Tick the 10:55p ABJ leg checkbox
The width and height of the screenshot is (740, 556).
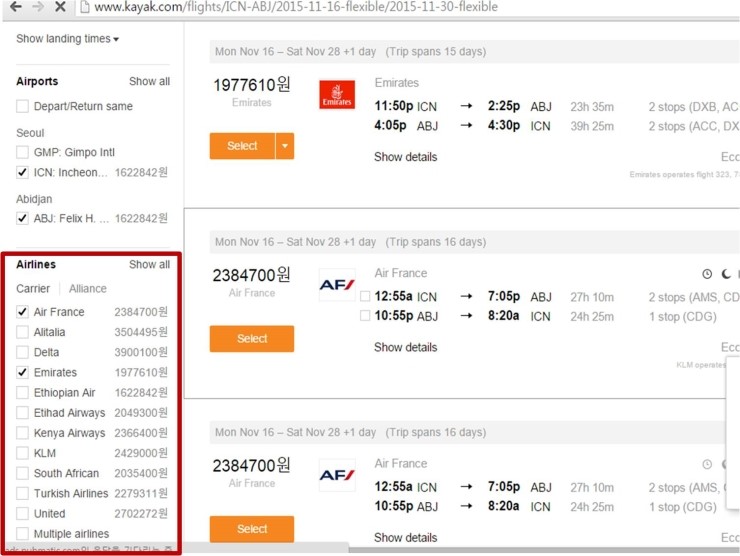[x=365, y=315]
